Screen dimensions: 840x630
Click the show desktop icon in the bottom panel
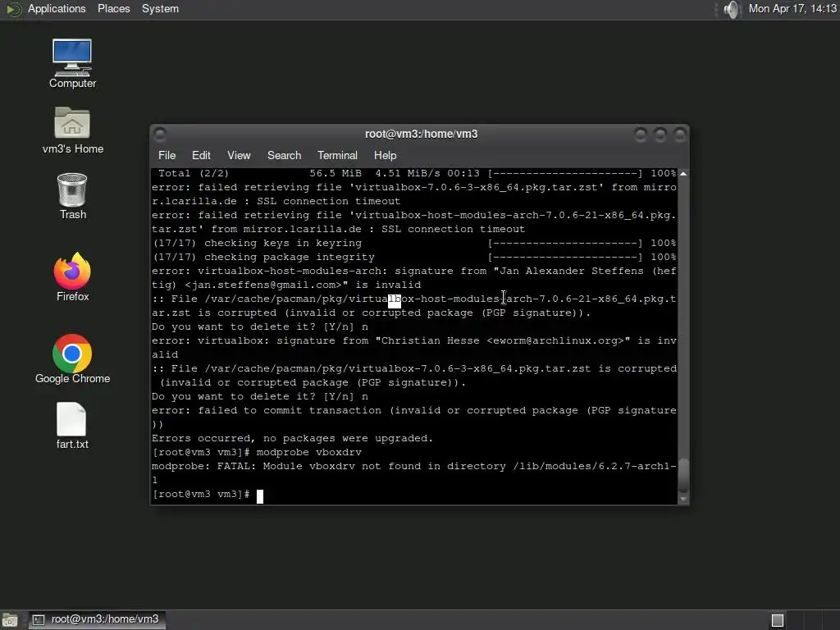point(10,620)
